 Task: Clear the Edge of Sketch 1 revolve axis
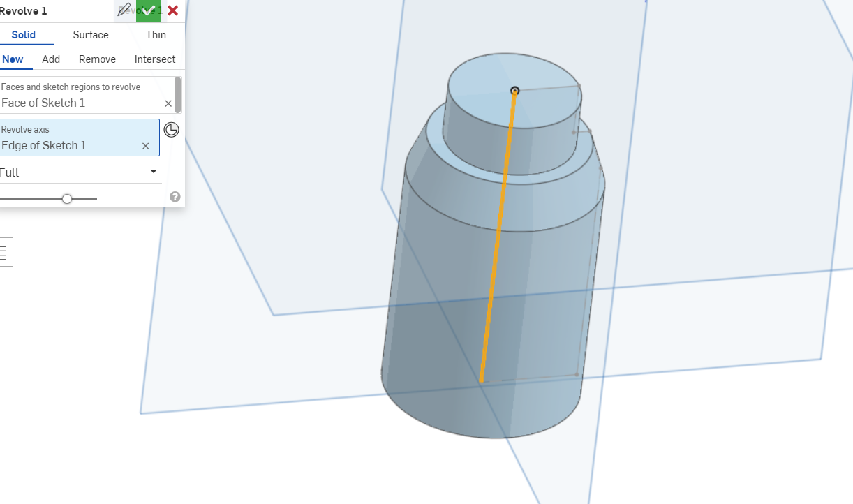[145, 146]
